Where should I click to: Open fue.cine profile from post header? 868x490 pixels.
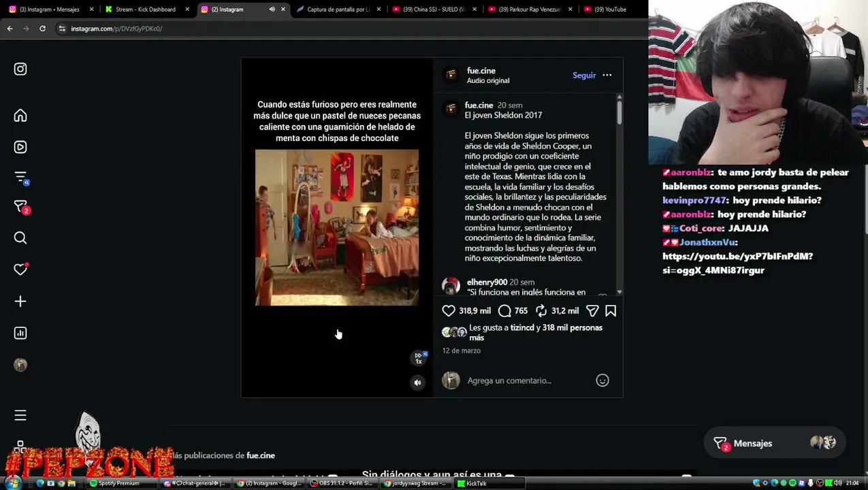[x=481, y=71]
